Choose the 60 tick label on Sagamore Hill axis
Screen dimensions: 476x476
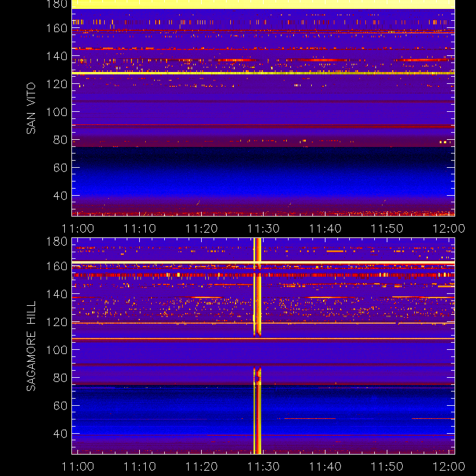[x=60, y=406]
